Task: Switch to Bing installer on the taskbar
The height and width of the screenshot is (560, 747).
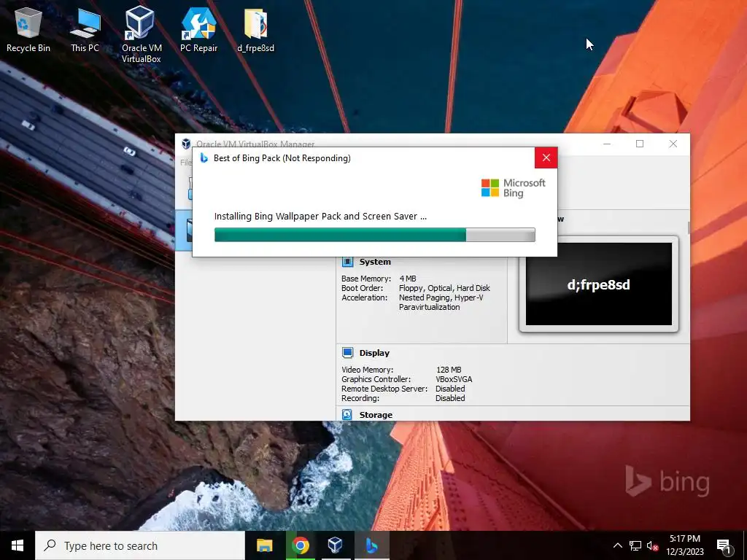Action: click(x=371, y=545)
